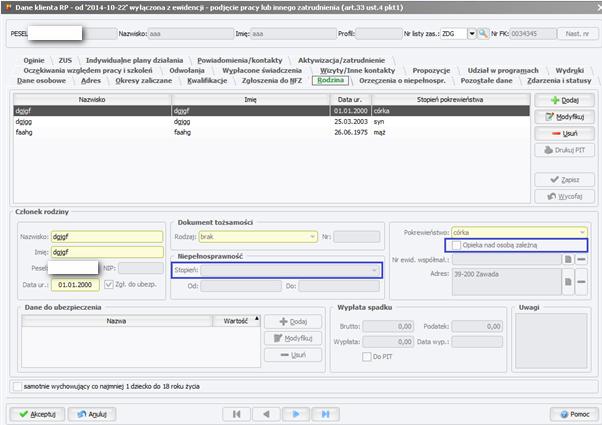Click the minus icon beside Adres field
The height and width of the screenshot is (425, 602).
pyautogui.click(x=582, y=282)
